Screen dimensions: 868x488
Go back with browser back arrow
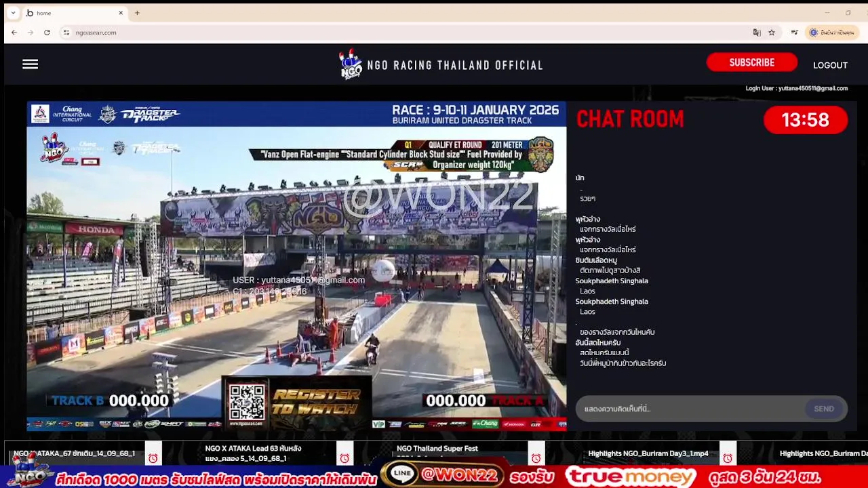point(14,33)
